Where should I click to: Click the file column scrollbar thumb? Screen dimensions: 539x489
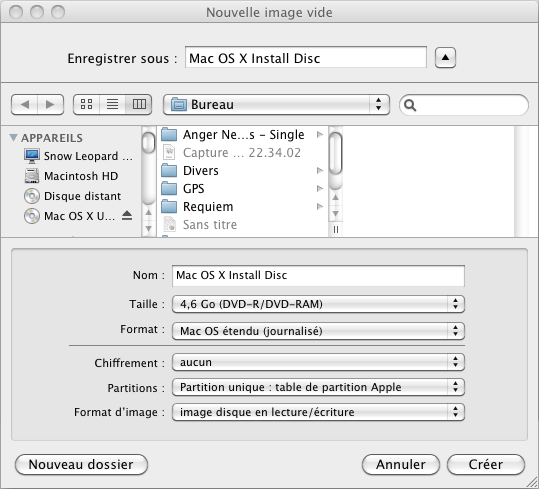point(336,153)
